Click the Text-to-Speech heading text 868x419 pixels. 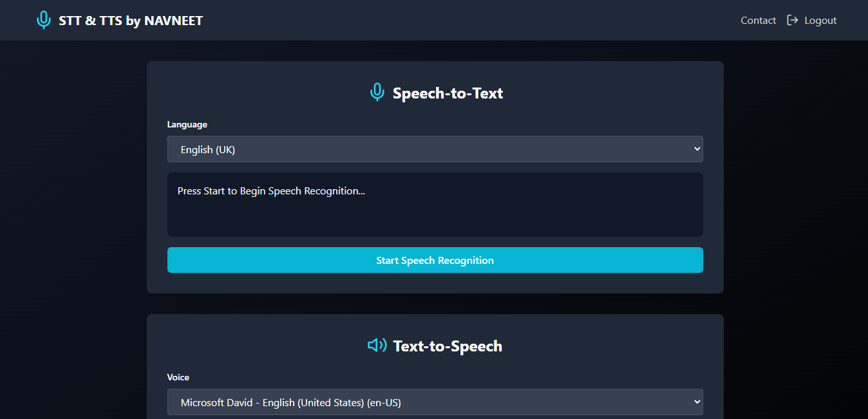(x=448, y=346)
